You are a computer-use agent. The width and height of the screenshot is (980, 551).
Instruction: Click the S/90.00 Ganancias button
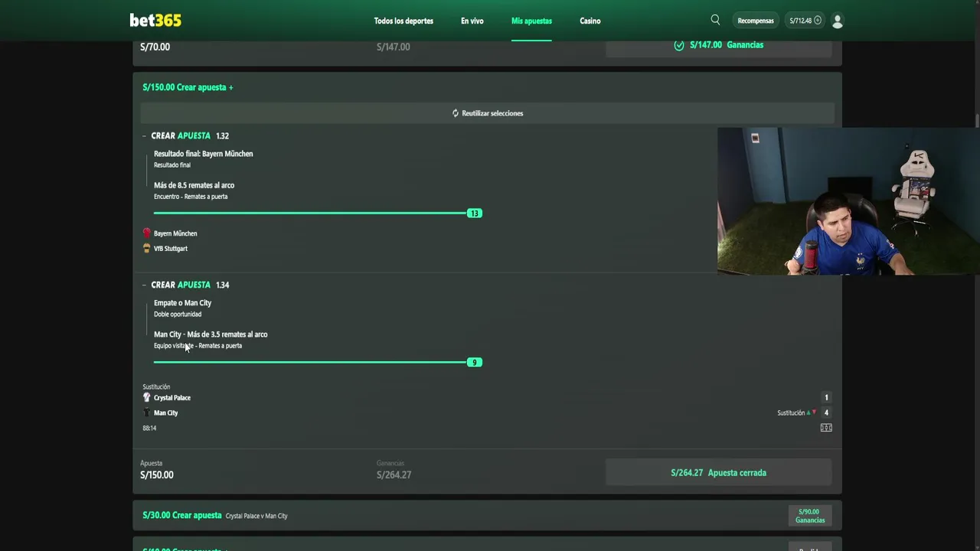coord(810,516)
